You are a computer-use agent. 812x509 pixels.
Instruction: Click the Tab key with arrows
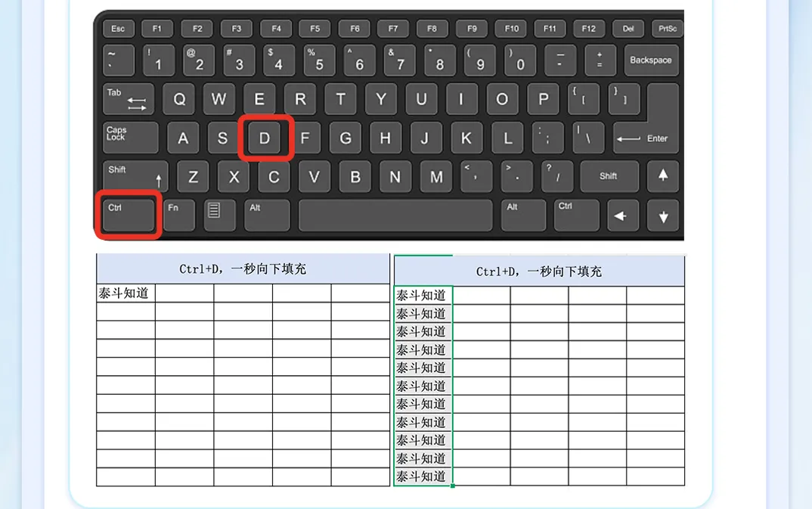pos(129,99)
